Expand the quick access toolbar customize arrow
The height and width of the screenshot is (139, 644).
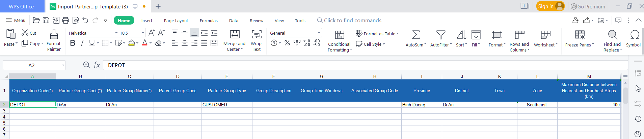click(x=106, y=21)
